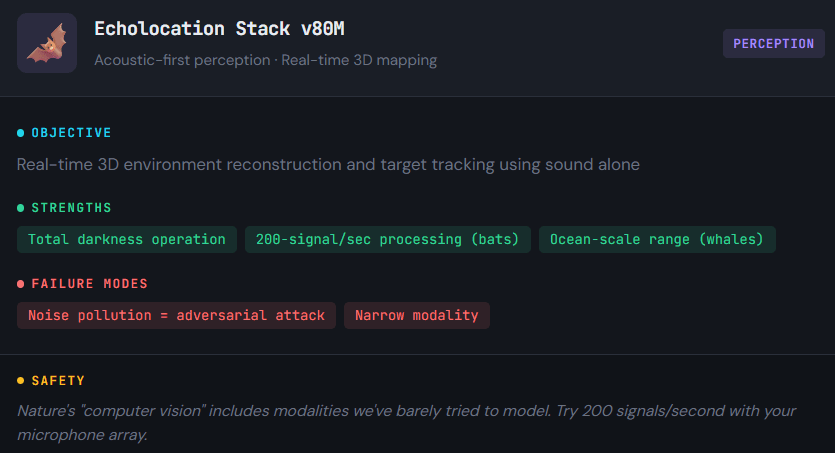
Task: Click the subtitle Acoustic-first perception text
Action: 182,60
